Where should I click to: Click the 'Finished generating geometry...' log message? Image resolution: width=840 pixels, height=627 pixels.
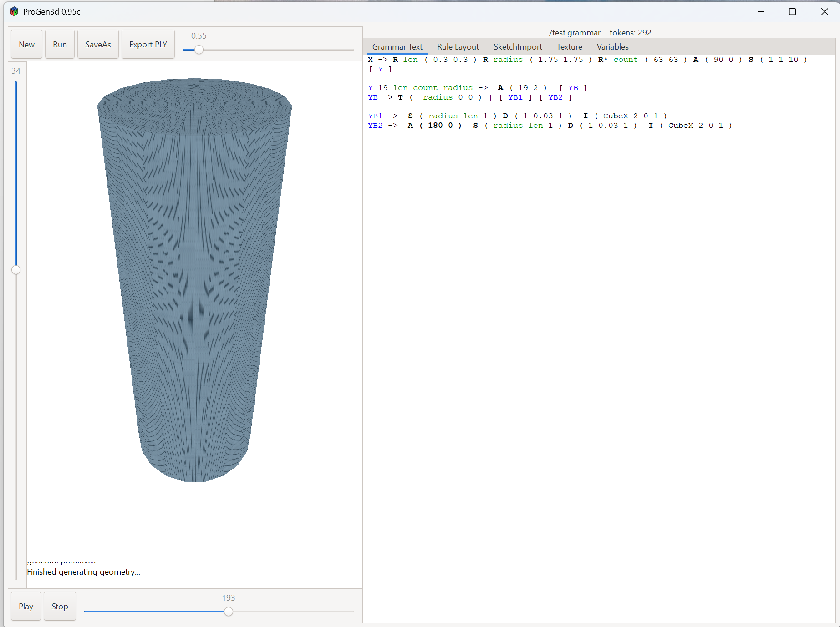click(x=83, y=572)
